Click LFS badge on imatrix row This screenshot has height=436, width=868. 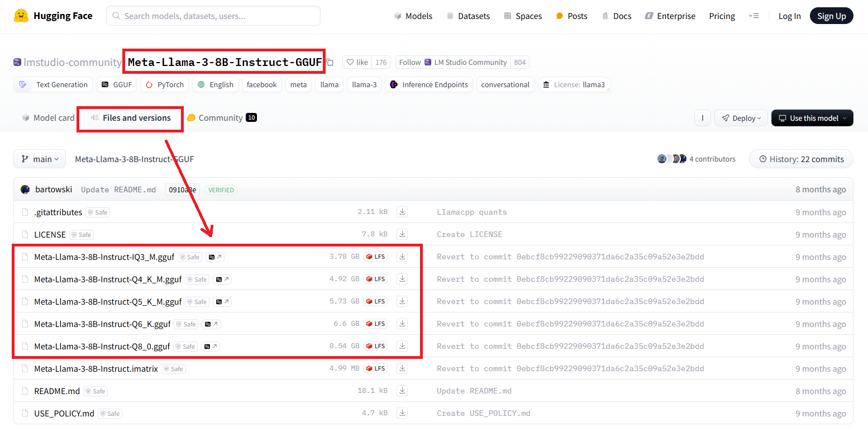[x=375, y=368]
